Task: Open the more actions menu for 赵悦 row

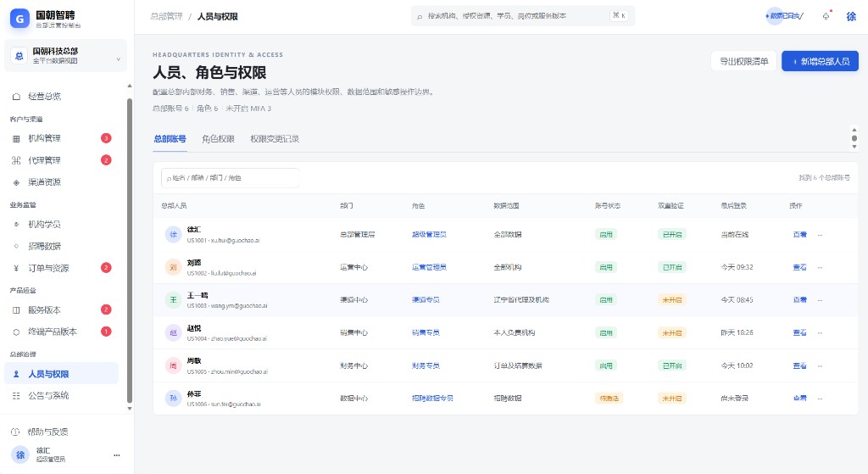Action: pyautogui.click(x=820, y=332)
